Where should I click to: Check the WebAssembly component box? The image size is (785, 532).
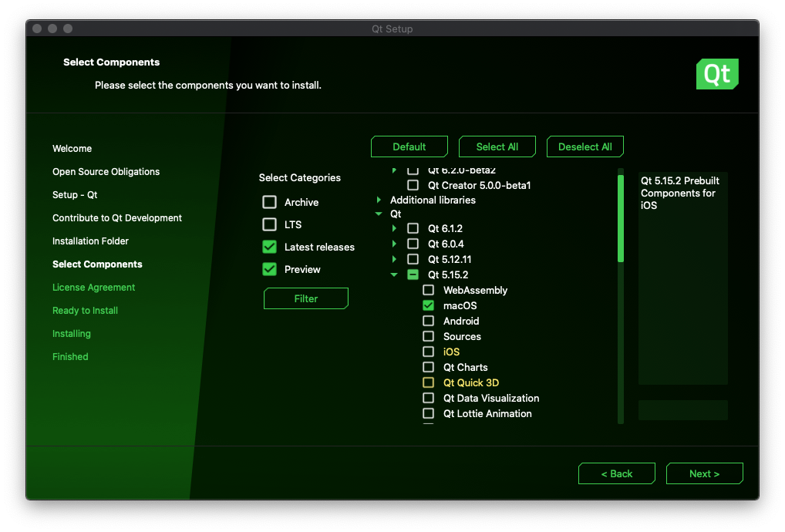click(x=429, y=290)
